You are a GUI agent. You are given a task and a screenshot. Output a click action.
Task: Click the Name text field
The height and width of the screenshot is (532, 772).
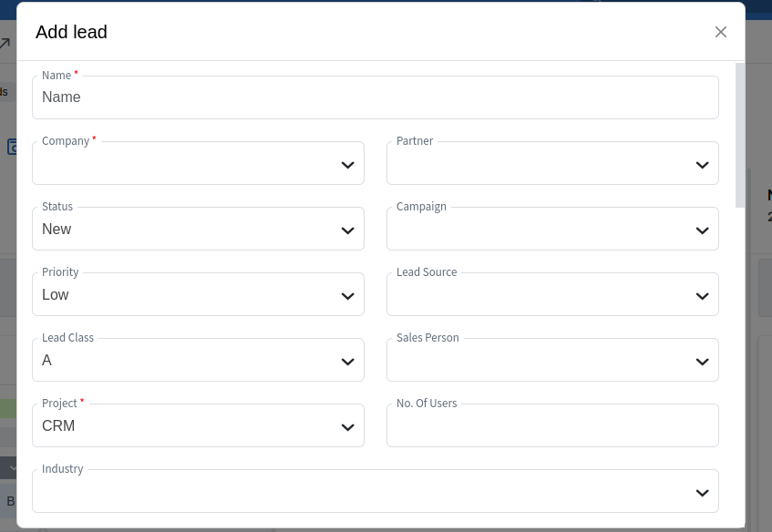pyautogui.click(x=375, y=97)
